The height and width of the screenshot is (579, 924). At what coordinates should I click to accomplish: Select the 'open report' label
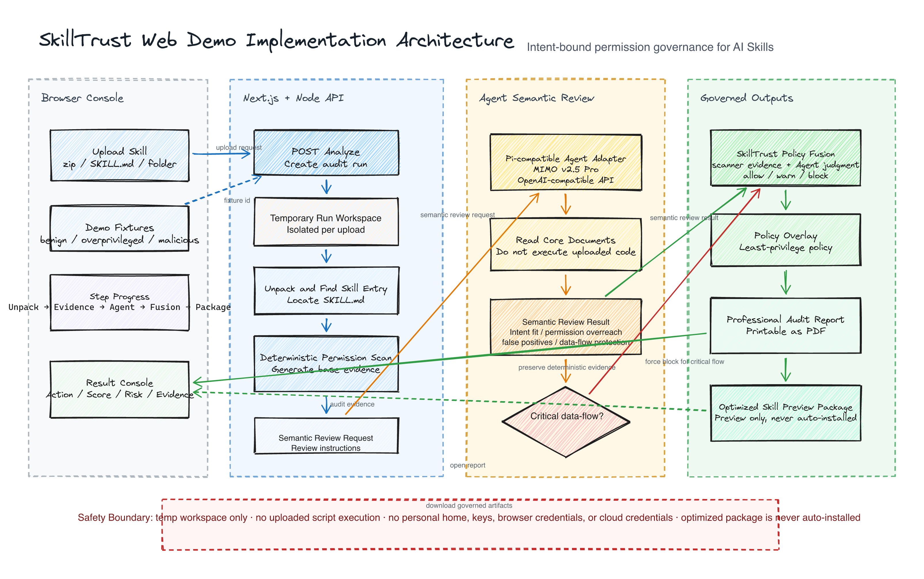click(x=467, y=465)
